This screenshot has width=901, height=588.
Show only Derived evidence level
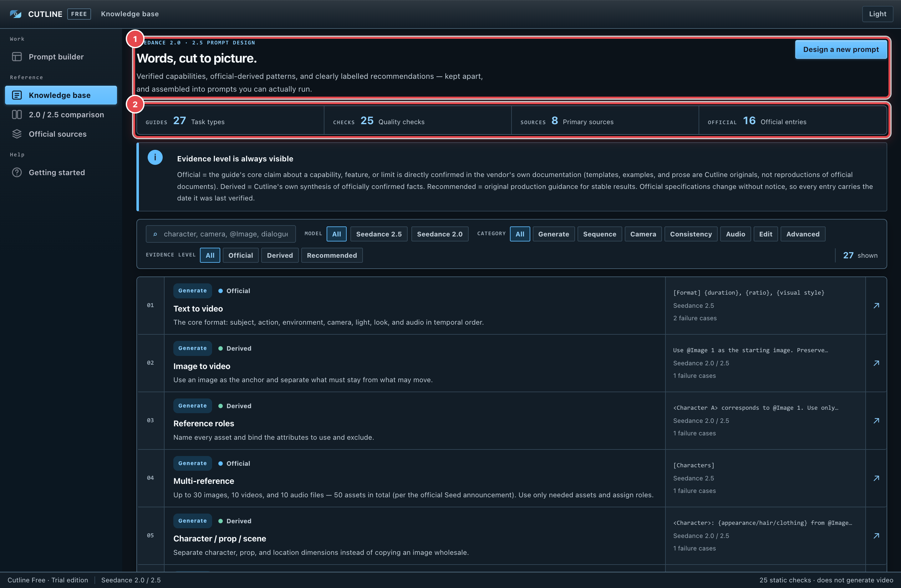click(x=280, y=256)
